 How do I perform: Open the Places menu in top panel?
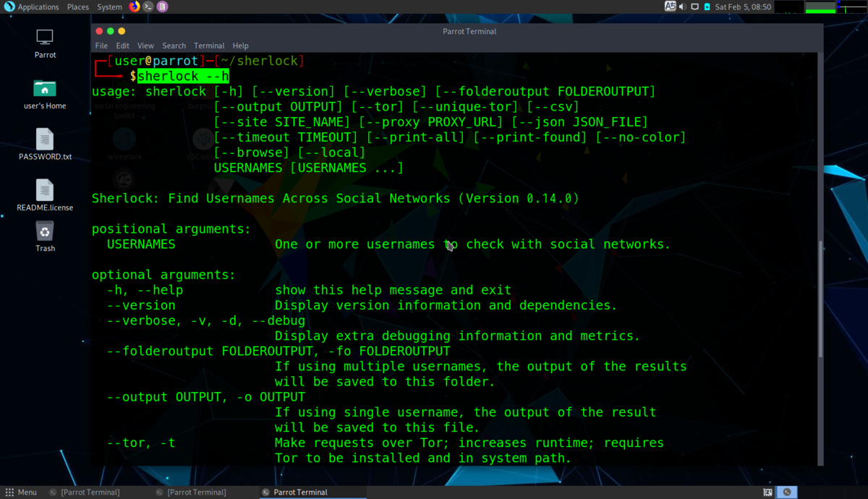pyautogui.click(x=77, y=7)
